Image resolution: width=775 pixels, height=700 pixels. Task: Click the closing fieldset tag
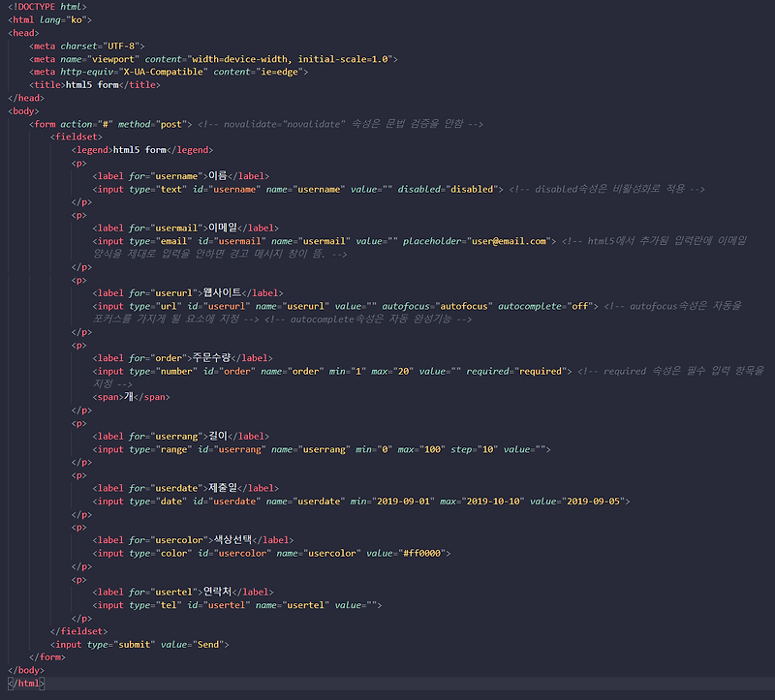(80, 630)
